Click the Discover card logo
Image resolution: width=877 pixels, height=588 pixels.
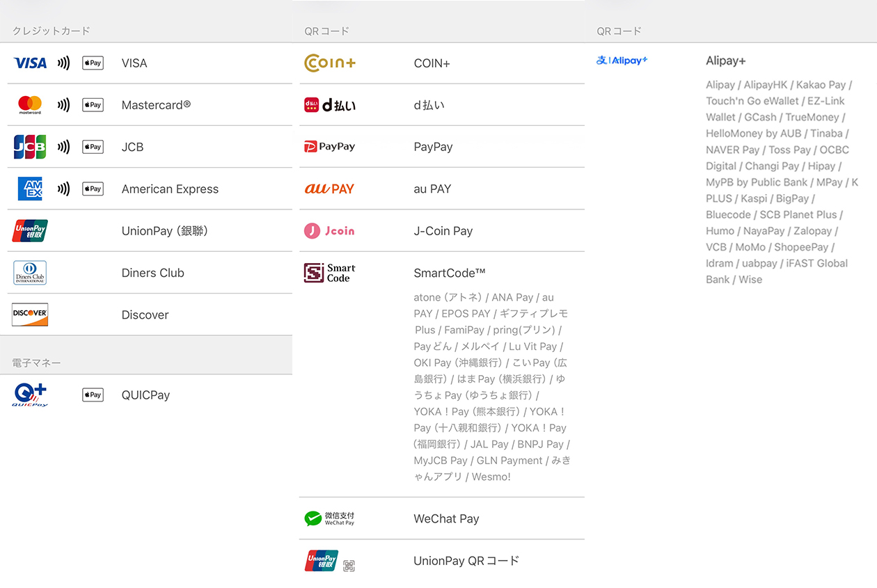pyautogui.click(x=30, y=315)
